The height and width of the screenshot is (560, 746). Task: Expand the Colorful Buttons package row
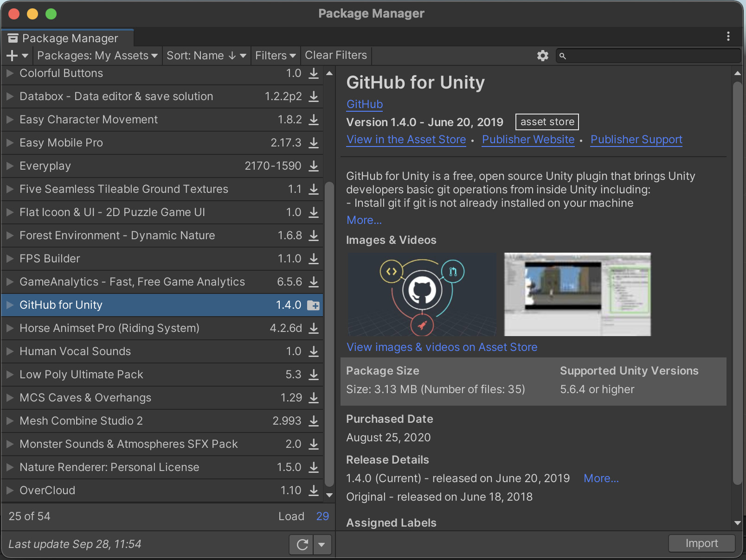pos(10,73)
